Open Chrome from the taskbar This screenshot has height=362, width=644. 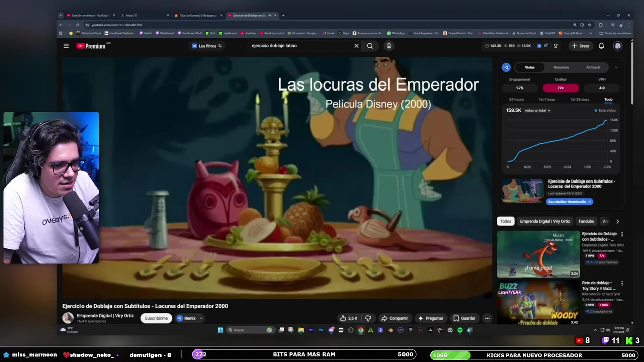361,330
